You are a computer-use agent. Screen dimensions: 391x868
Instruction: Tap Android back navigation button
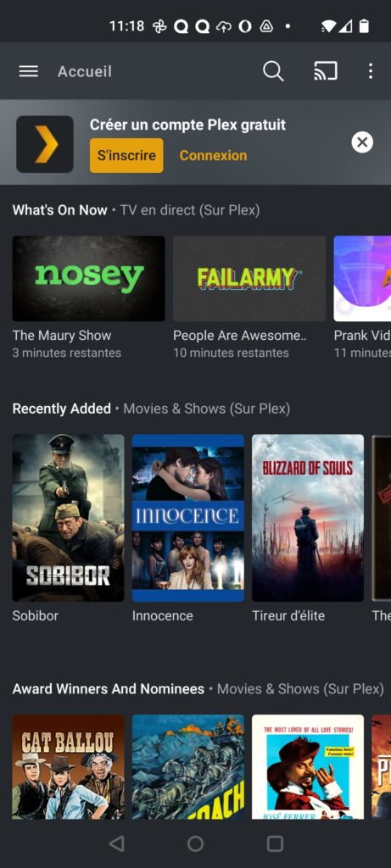point(116,843)
